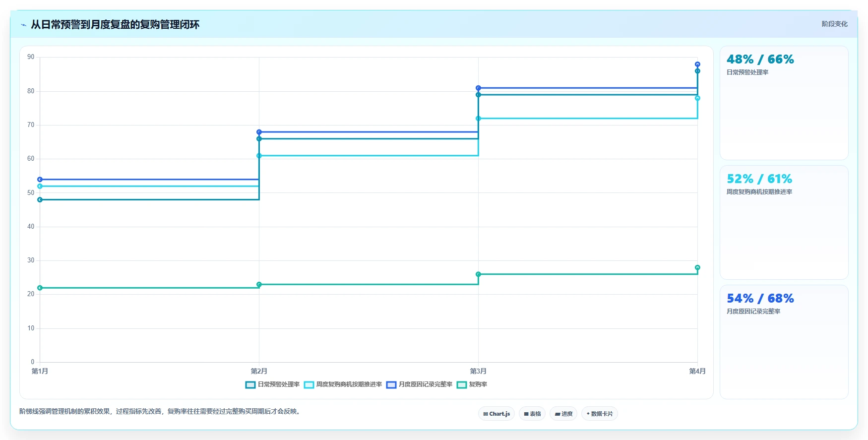Image resolution: width=868 pixels, height=440 pixels.
Task: Click the 第2月 x-axis label
Action: [259, 371]
